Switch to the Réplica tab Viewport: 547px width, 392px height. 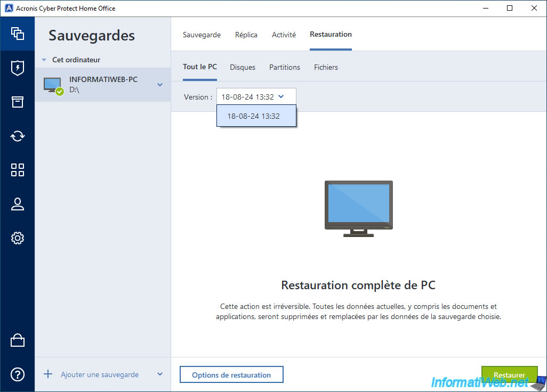pos(246,35)
